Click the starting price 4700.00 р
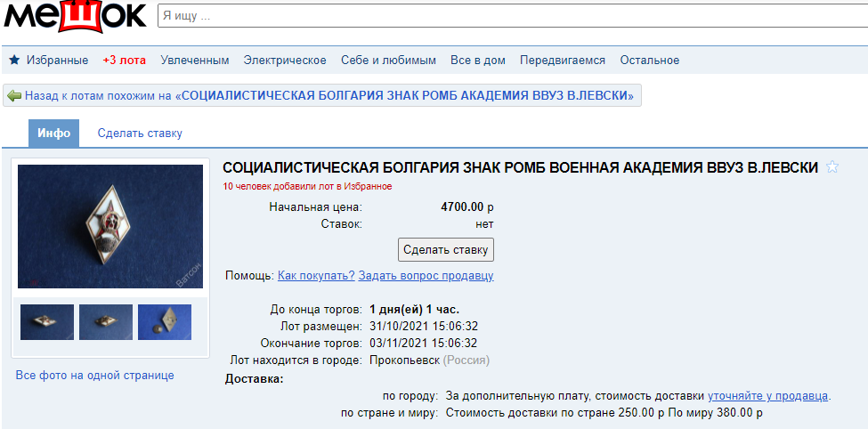868x429 pixels. [x=467, y=207]
